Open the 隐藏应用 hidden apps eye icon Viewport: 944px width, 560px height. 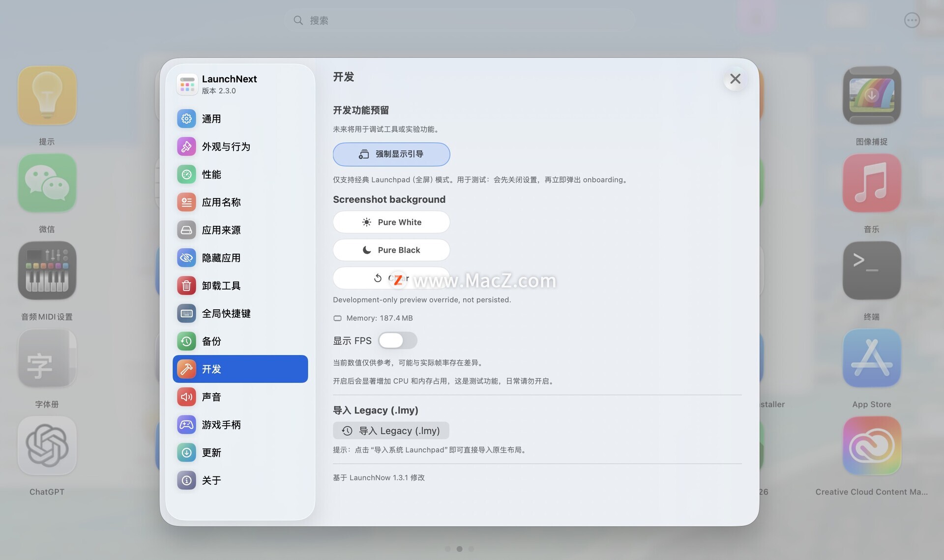coord(186,258)
